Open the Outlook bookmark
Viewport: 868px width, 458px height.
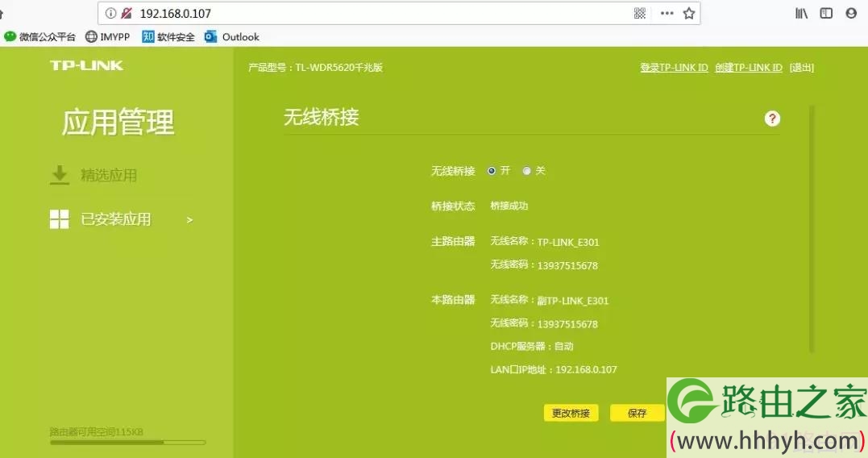(232, 37)
